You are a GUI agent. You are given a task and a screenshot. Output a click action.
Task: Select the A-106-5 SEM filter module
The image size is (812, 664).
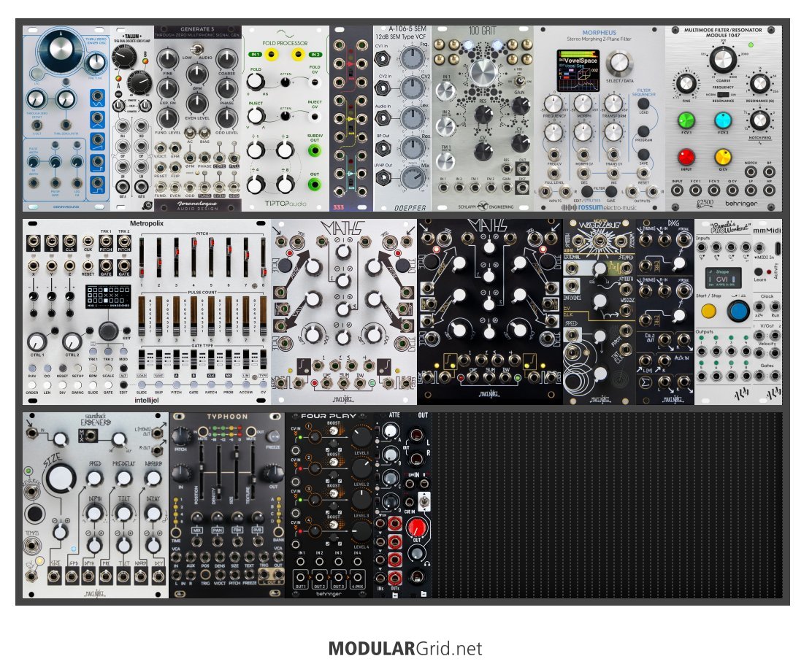tap(402, 118)
